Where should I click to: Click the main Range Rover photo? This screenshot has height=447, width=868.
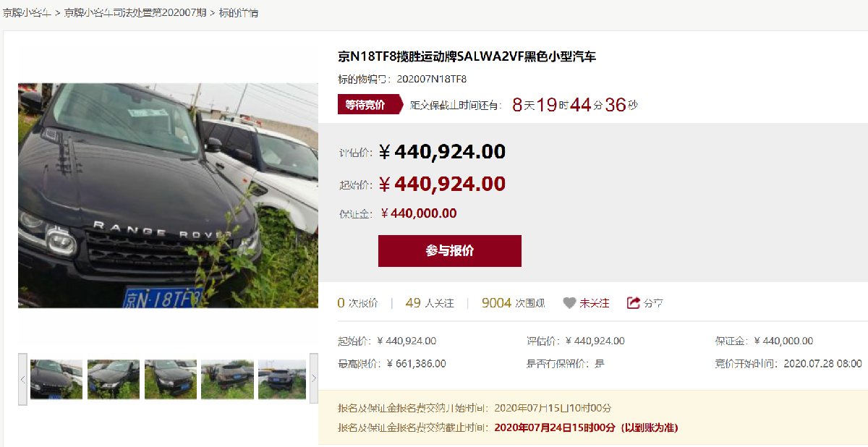pyautogui.click(x=168, y=195)
